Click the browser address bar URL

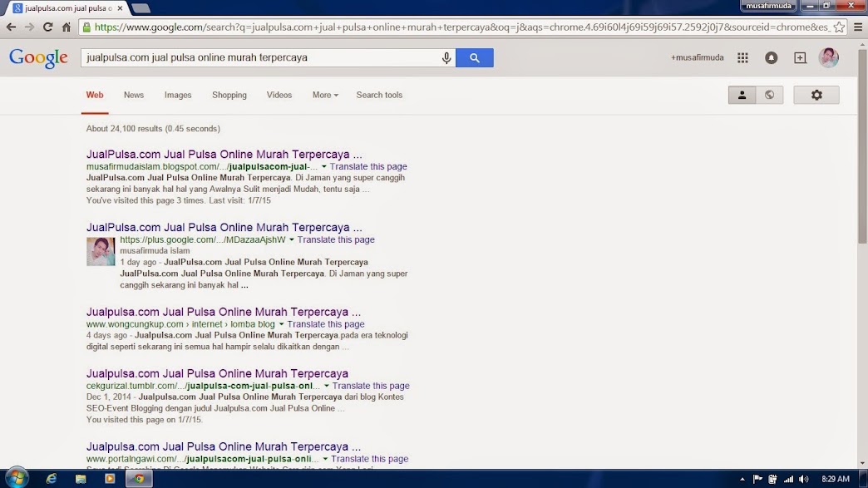461,27
